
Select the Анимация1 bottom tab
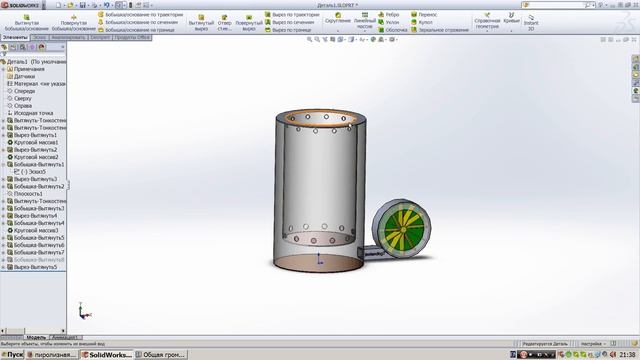pyautogui.click(x=65, y=337)
